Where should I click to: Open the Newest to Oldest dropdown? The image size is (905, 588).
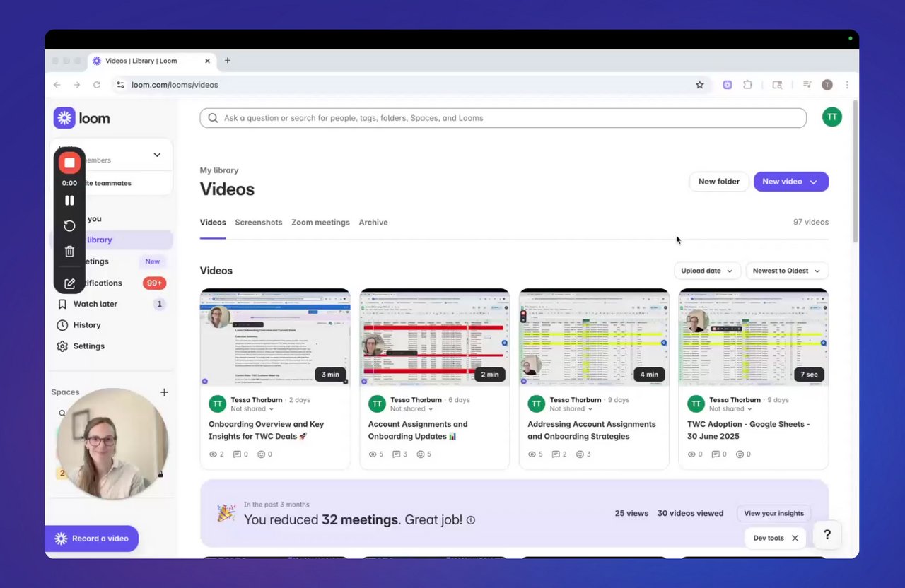coord(787,271)
